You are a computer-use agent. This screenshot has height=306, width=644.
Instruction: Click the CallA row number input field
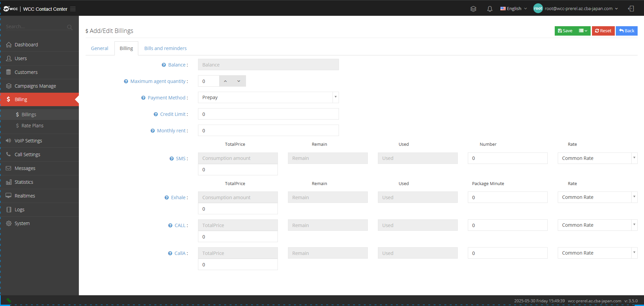point(508,253)
